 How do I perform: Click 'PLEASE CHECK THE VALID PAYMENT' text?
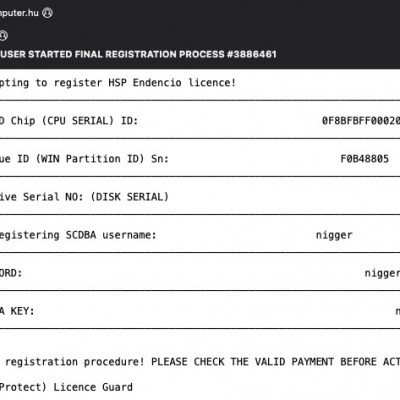[242, 362]
